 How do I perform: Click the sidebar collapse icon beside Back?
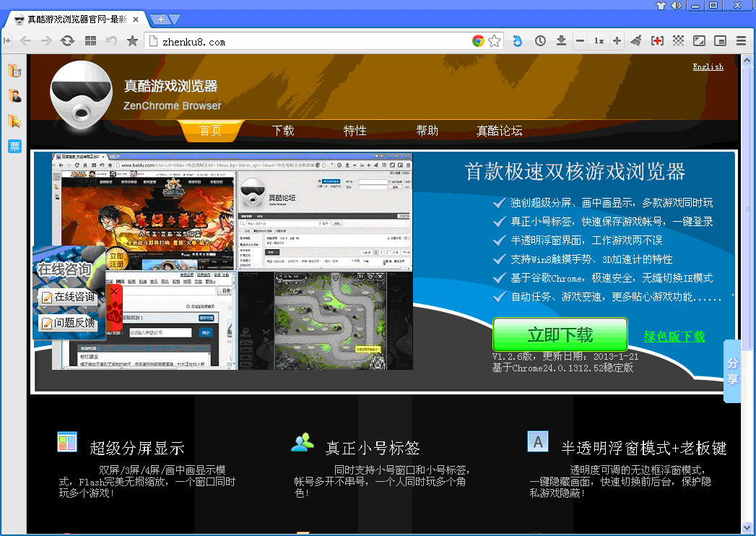[x=6, y=41]
